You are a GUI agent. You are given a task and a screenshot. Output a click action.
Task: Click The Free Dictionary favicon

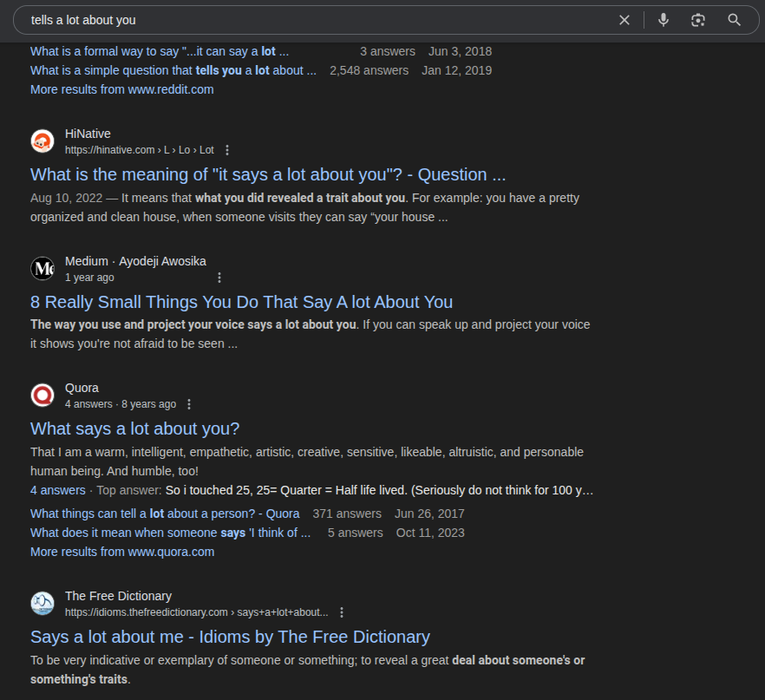coord(42,604)
